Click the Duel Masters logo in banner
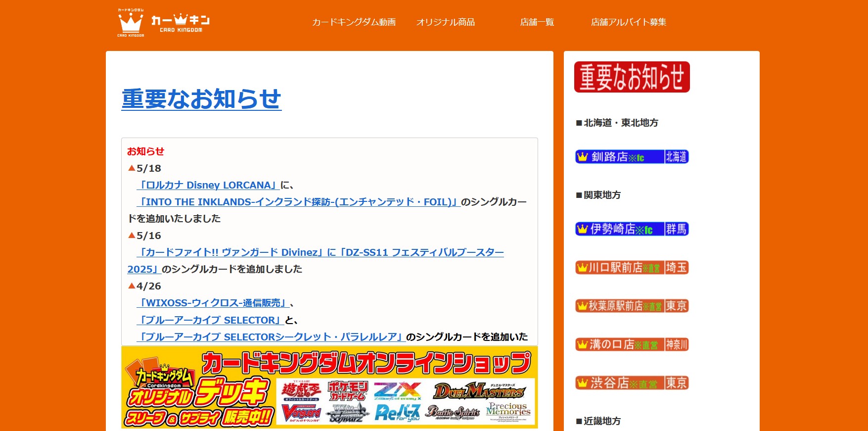The width and height of the screenshot is (868, 431). point(479,391)
